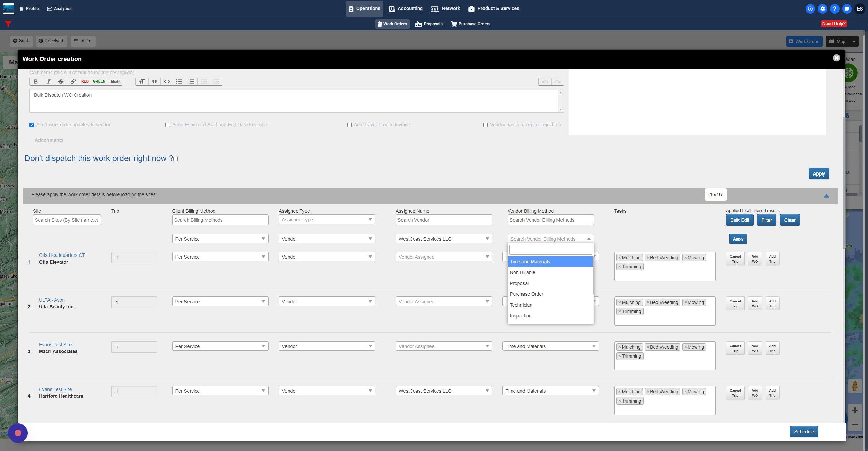The height and width of the screenshot is (451, 868).
Task: Click the Bold formatting icon
Action: point(36,81)
